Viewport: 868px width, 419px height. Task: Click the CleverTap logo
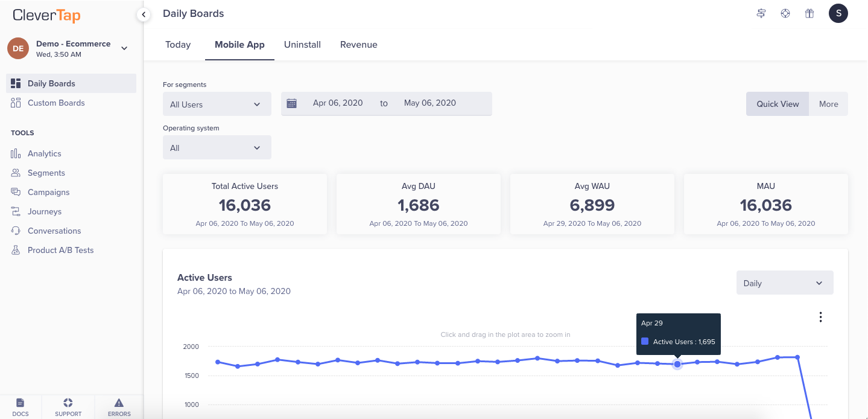46,15
